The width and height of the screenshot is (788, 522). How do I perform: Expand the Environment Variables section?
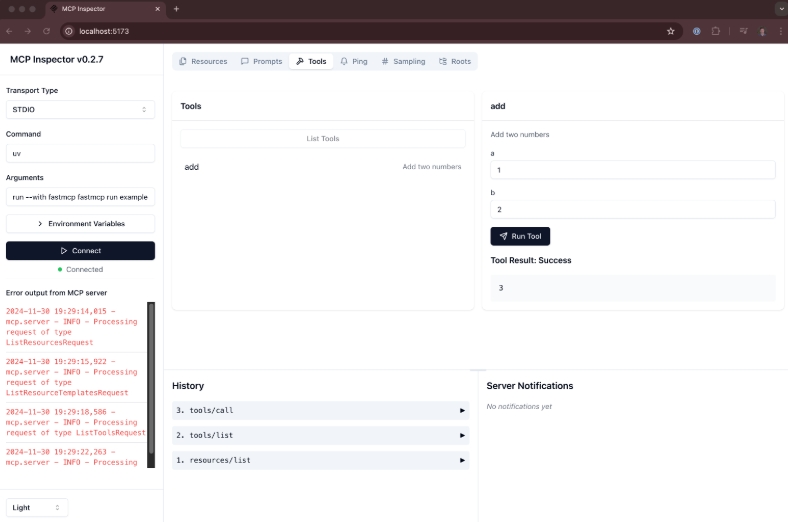click(x=80, y=224)
